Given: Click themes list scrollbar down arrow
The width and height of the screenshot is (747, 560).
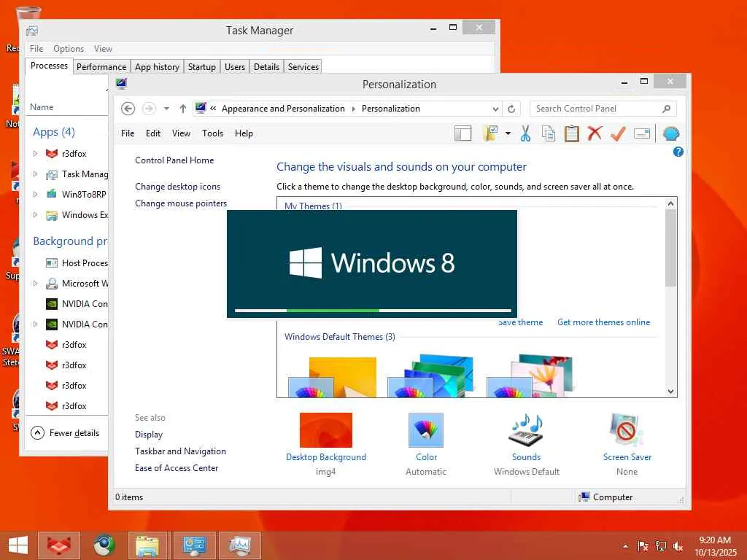Looking at the screenshot, I should tap(671, 392).
